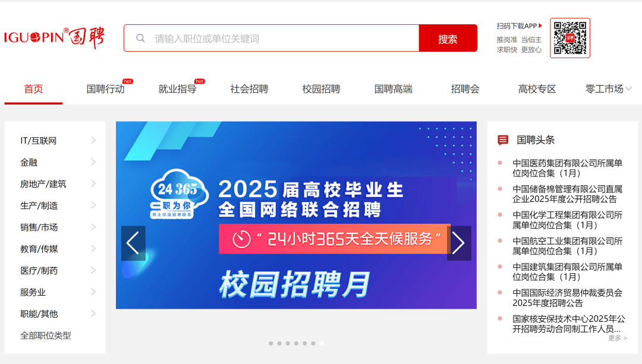
Task: Open headline 中国医药集团有限公司所属单位岗位合集
Action: (567, 168)
